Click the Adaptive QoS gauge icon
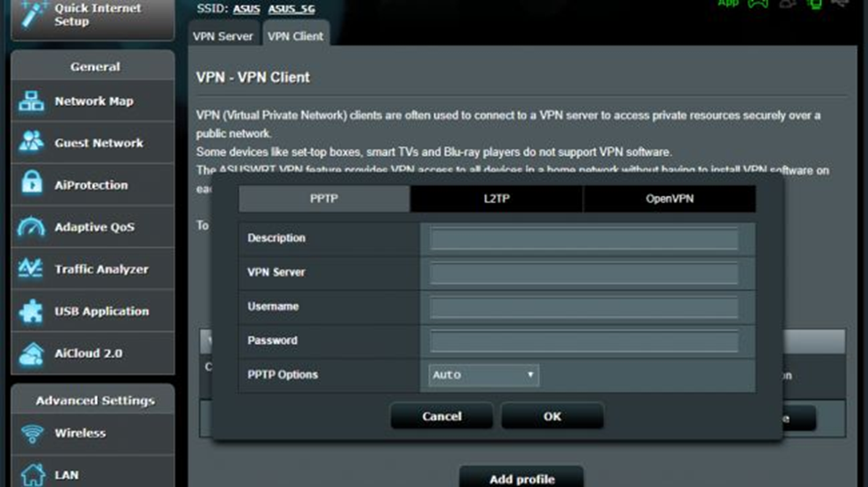The height and width of the screenshot is (487, 868). [31, 227]
